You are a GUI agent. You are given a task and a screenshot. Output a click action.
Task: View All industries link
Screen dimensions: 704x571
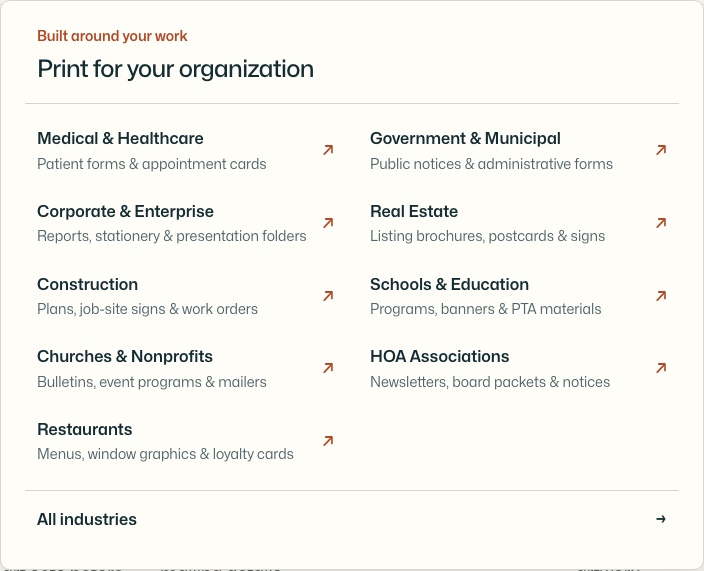[352, 519]
